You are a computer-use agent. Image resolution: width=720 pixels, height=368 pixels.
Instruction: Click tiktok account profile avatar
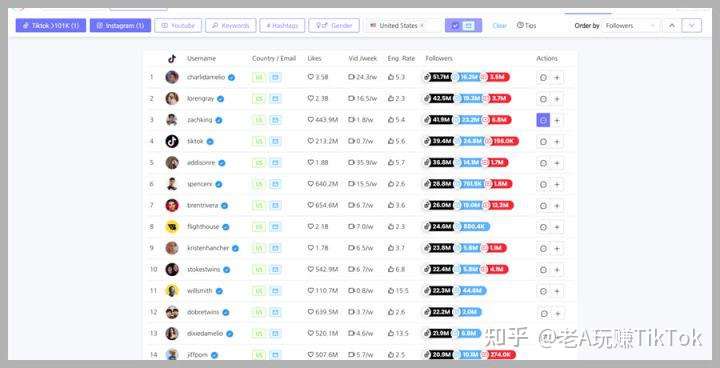click(172, 142)
